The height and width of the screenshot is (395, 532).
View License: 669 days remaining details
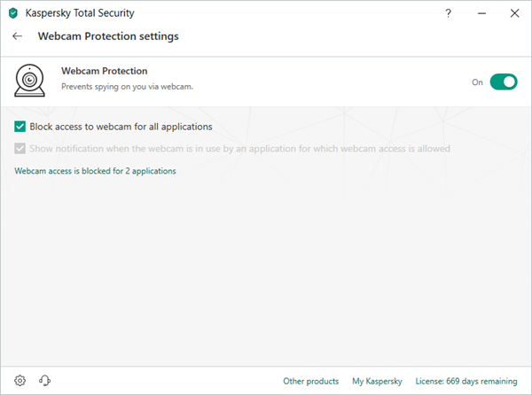click(x=465, y=381)
